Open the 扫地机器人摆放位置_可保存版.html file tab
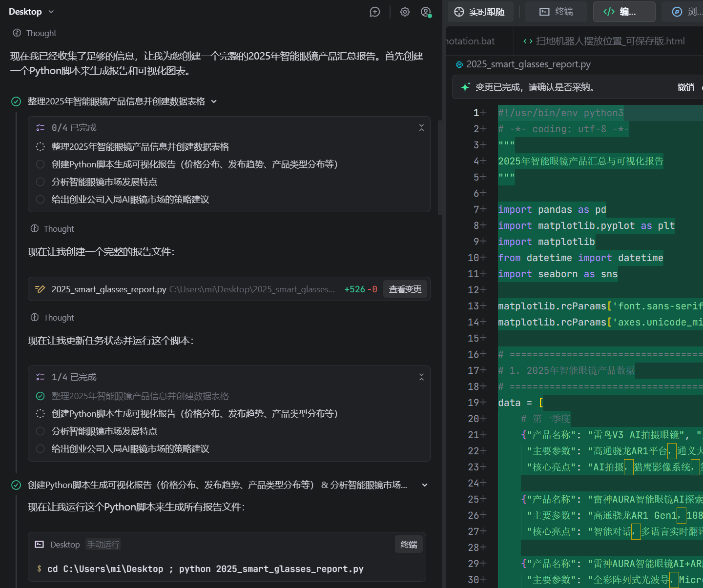The image size is (703, 588). (604, 41)
